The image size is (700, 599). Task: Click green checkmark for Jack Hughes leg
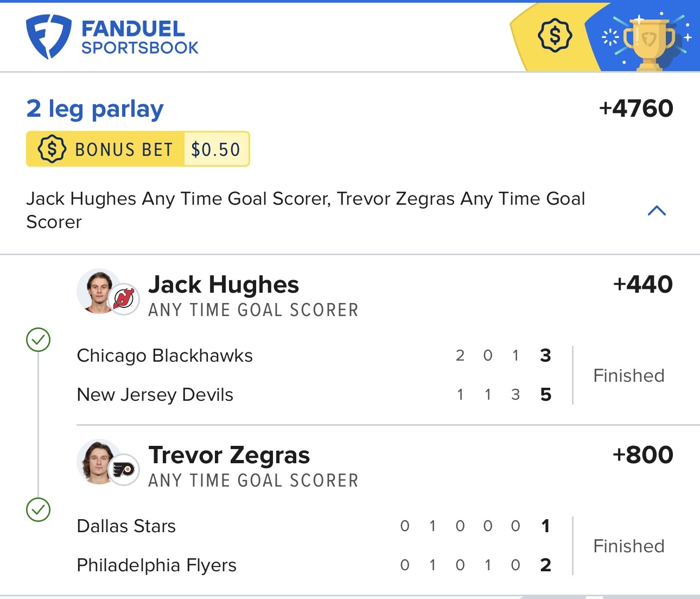tap(38, 340)
